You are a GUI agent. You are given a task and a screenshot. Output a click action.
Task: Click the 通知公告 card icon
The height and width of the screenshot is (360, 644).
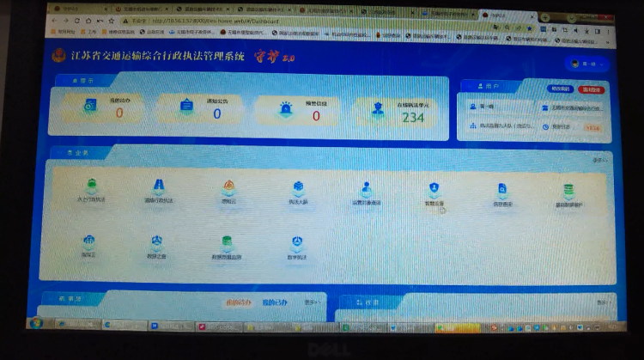click(187, 107)
